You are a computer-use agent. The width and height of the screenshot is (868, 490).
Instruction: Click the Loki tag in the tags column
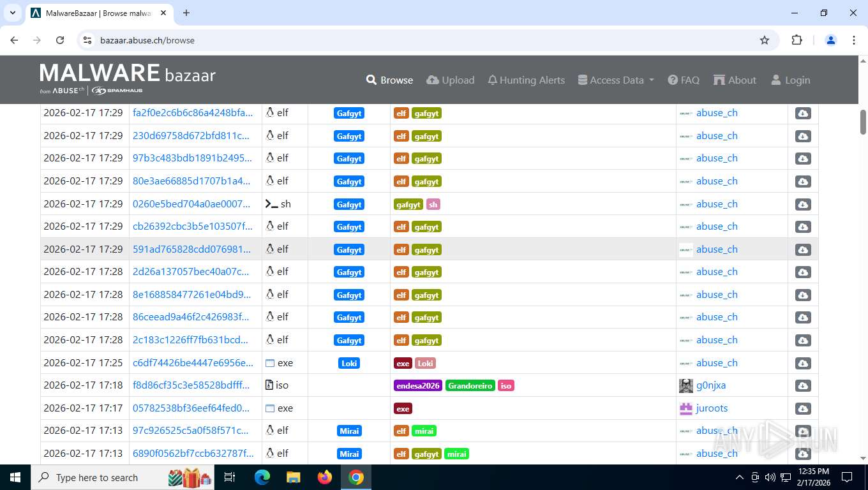tap(425, 363)
